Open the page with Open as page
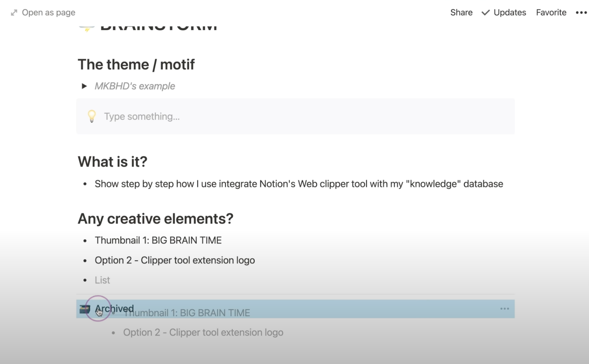This screenshot has width=589, height=364. click(49, 13)
